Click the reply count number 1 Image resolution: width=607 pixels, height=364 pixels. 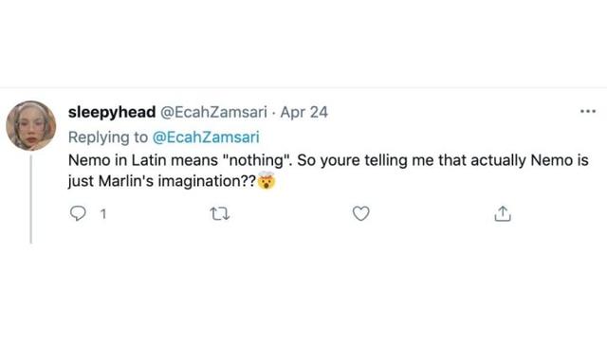click(x=103, y=214)
